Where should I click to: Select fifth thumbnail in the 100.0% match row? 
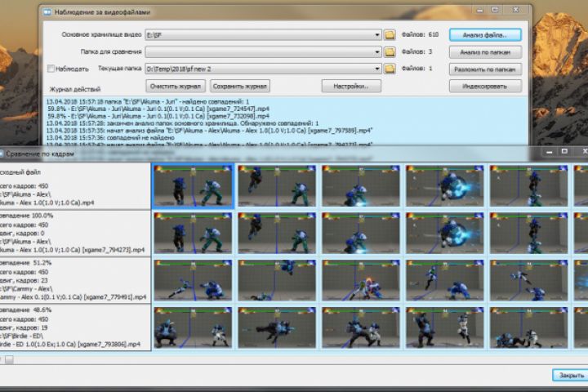[528, 233]
